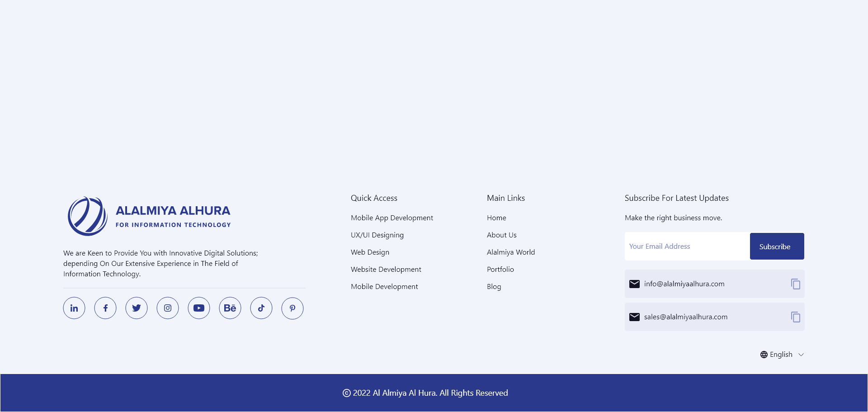The image size is (868, 412).
Task: Visit the Twitter profile icon
Action: [137, 308]
